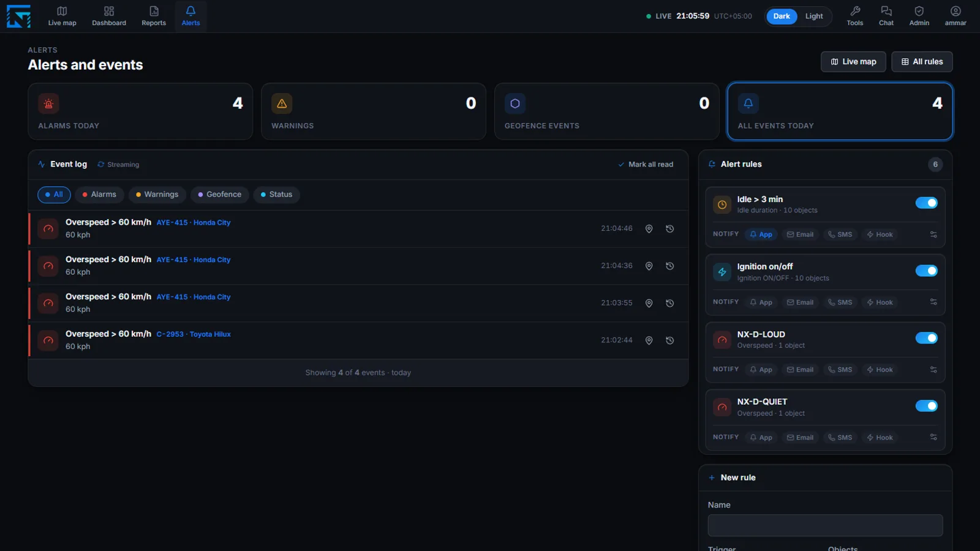Show location for Toyota Hilux event
This screenshot has height=551, width=980.
[x=649, y=340]
